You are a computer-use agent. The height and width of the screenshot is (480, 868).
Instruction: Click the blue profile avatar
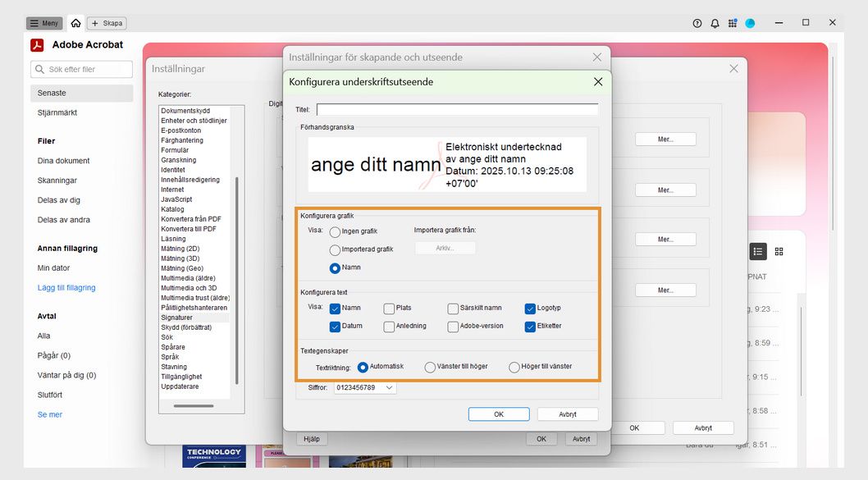pyautogui.click(x=749, y=23)
